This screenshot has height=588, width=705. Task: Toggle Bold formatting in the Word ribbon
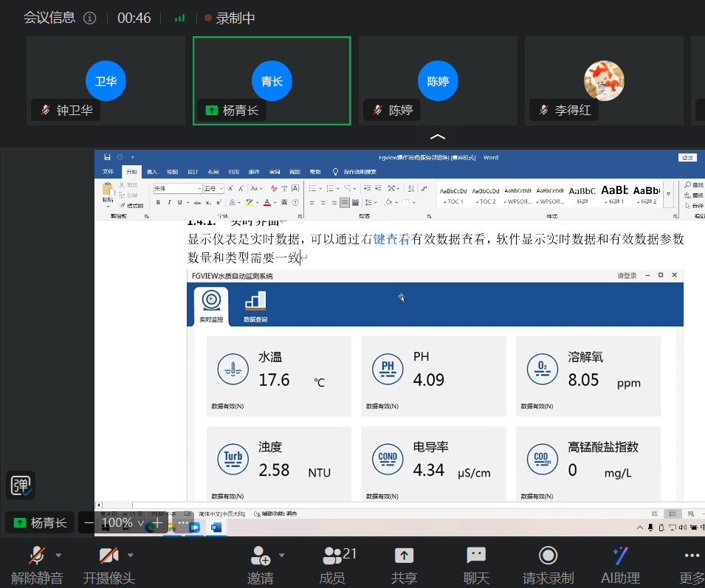157,201
